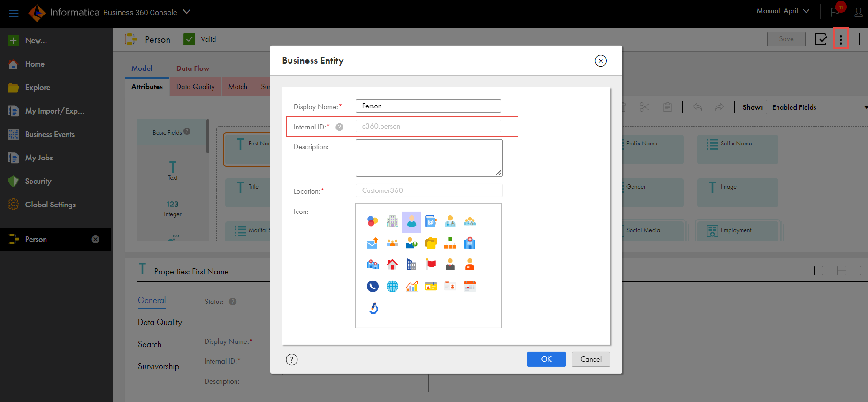
Task: Click Internal ID help tooltip icon
Action: [339, 127]
